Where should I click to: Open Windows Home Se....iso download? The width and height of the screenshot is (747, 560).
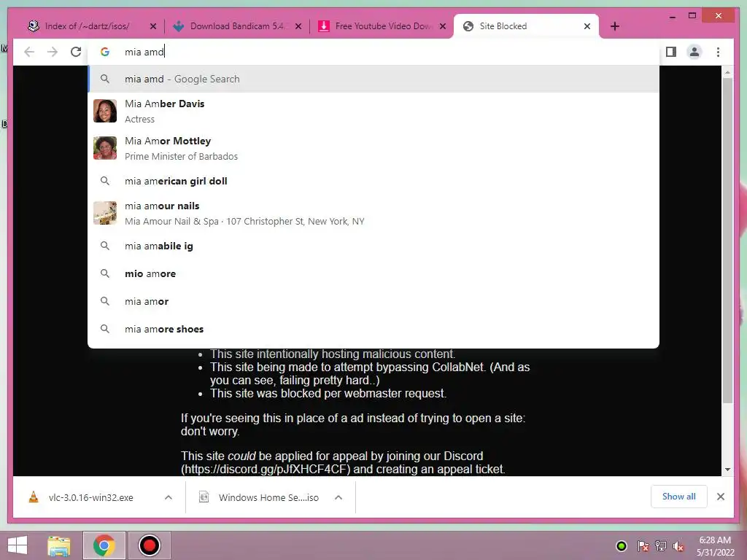pyautogui.click(x=260, y=497)
